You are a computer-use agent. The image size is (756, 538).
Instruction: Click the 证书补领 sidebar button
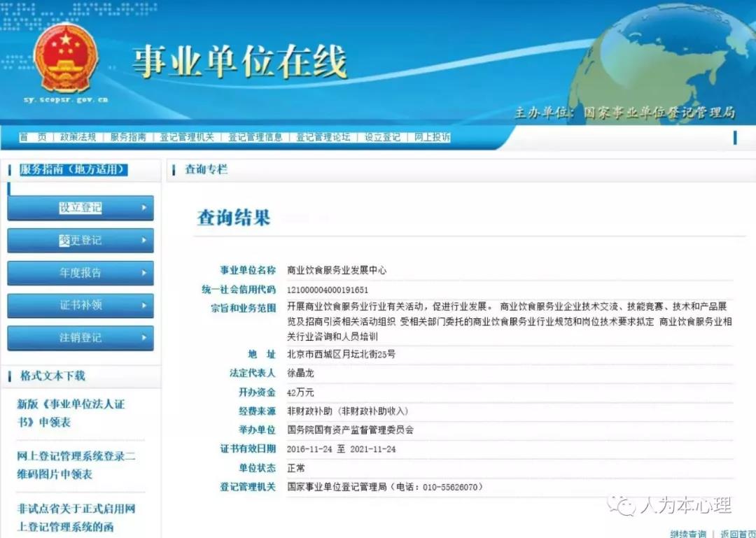coord(80,305)
